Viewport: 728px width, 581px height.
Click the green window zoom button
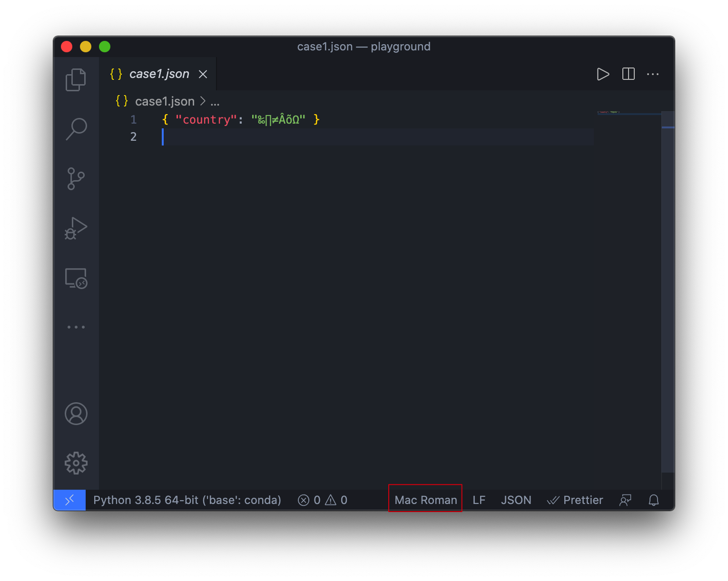point(105,47)
